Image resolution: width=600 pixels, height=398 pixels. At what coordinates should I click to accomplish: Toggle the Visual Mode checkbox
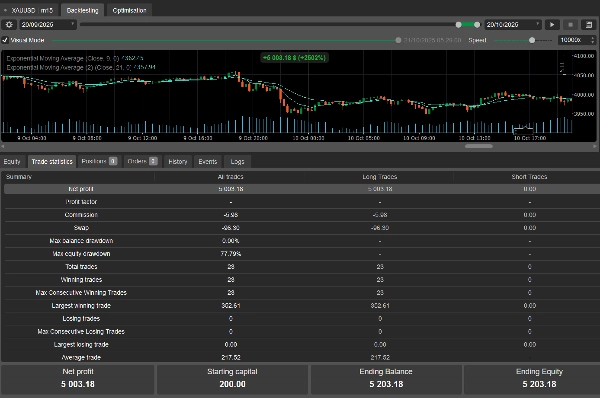tap(5, 40)
